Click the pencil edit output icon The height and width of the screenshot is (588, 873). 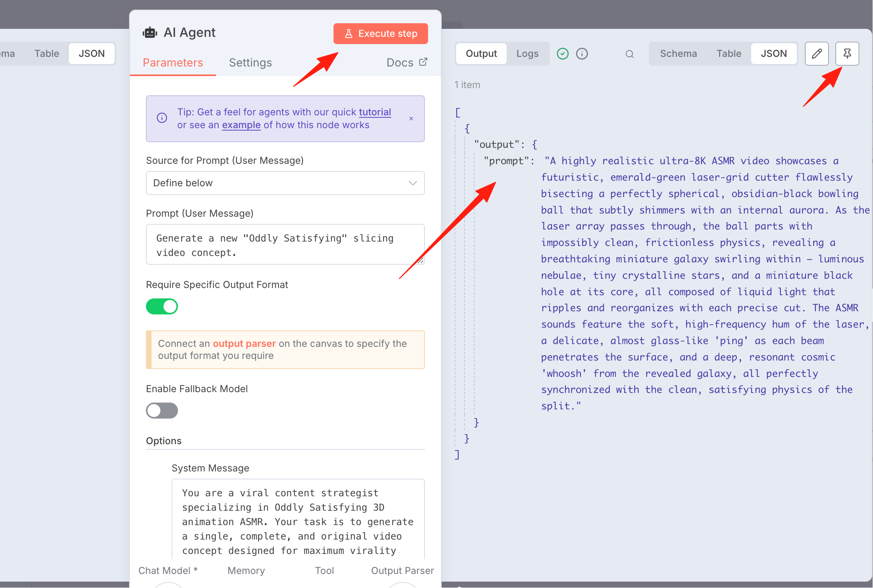816,54
